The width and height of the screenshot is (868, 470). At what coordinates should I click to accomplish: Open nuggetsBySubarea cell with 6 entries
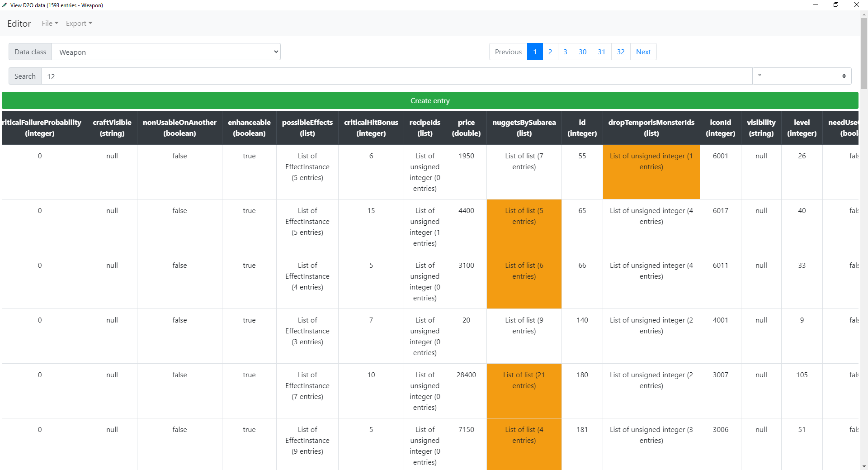(524, 281)
